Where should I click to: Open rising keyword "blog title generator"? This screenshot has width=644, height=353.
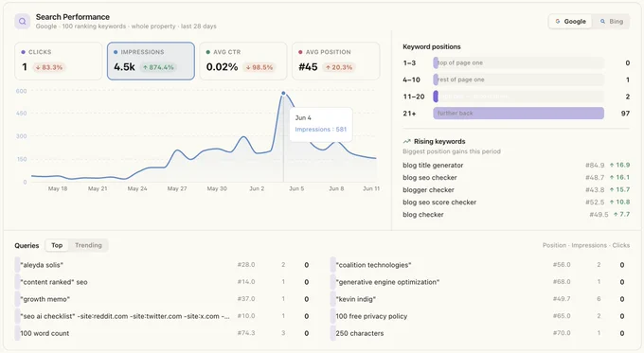point(433,165)
